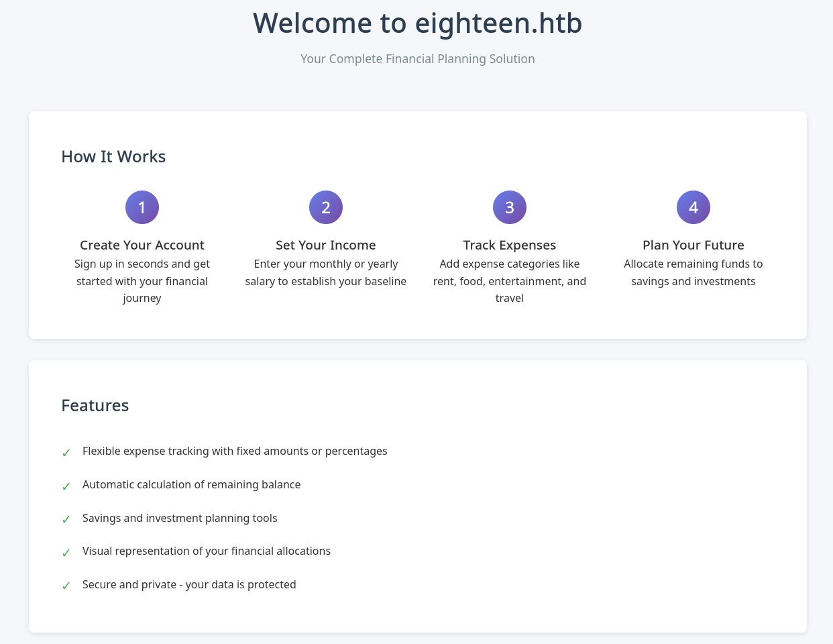Click 'Visual representation of your financial allocations' text
Viewport: 833px width, 644px height.
[x=207, y=551]
